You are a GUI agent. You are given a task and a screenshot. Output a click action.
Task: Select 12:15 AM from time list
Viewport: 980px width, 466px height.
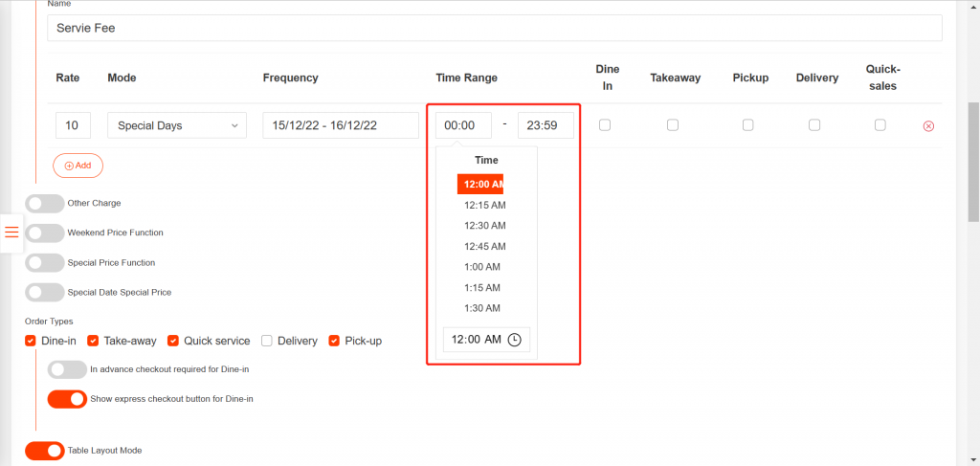point(484,205)
